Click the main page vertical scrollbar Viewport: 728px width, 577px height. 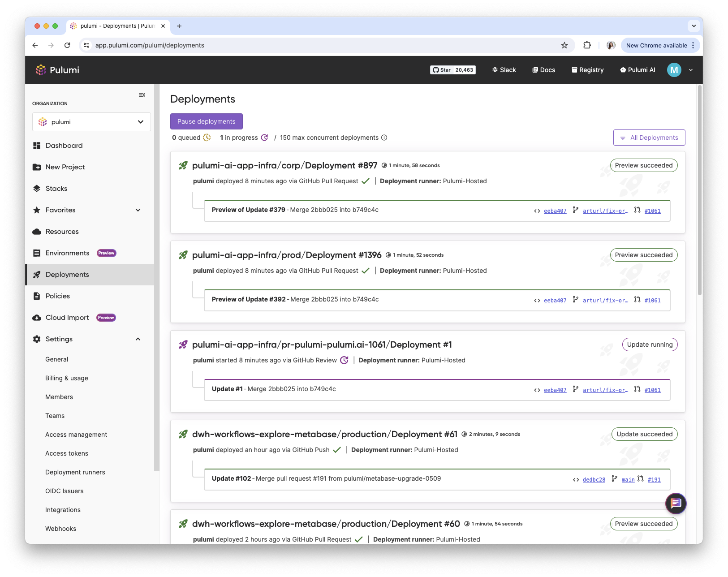coord(699,190)
